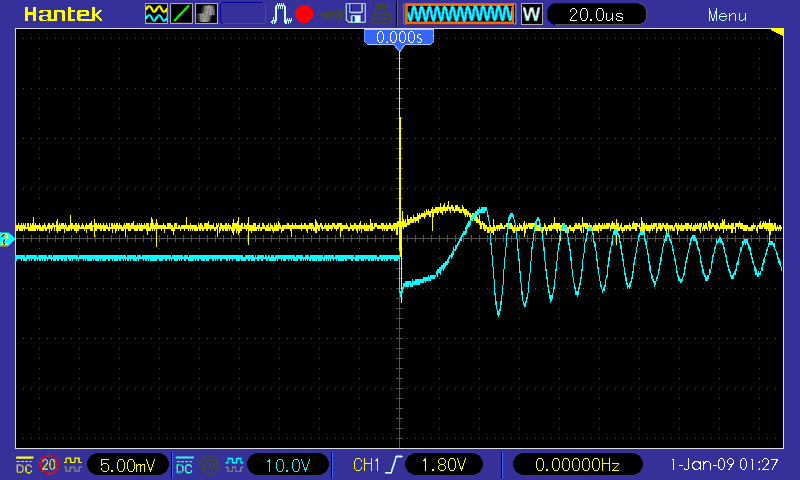Click the W window icon

531,14
